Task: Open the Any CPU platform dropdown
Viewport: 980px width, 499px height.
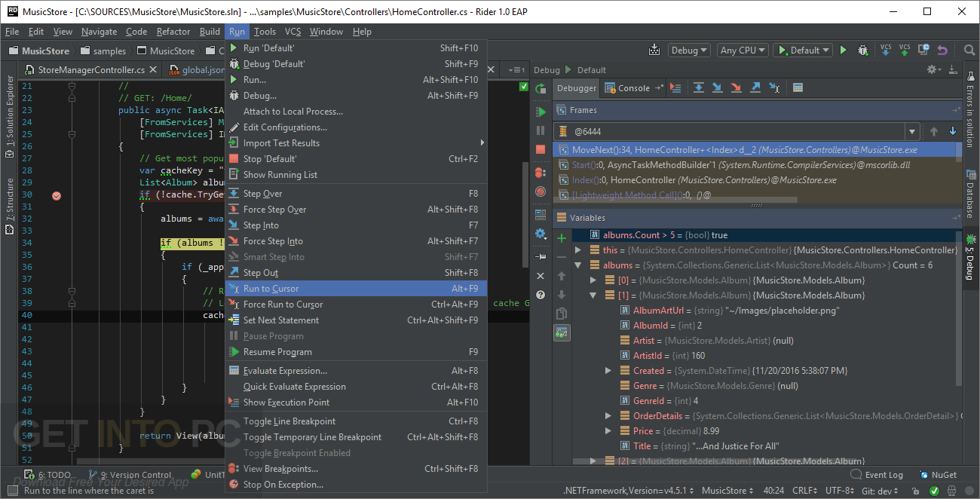Action: point(741,51)
